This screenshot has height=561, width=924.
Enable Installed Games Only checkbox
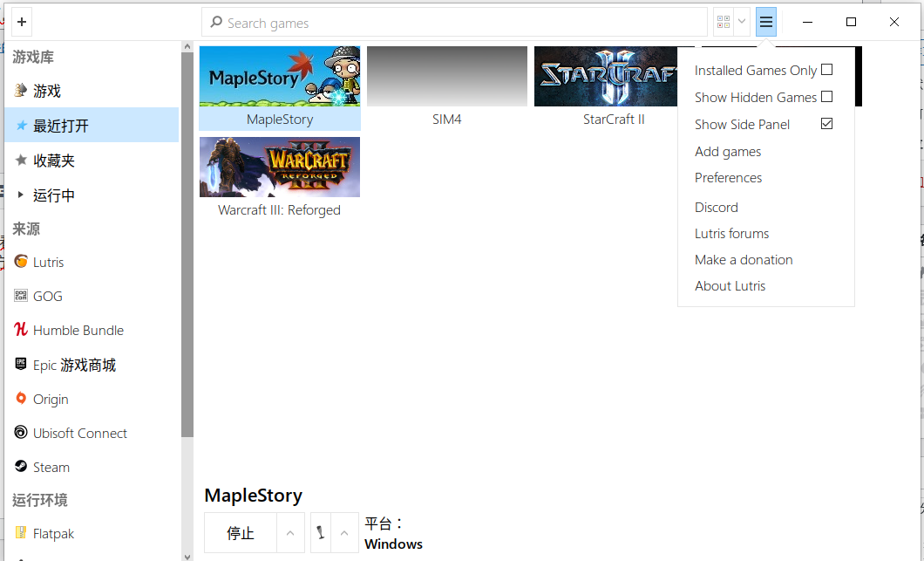pyautogui.click(x=826, y=70)
